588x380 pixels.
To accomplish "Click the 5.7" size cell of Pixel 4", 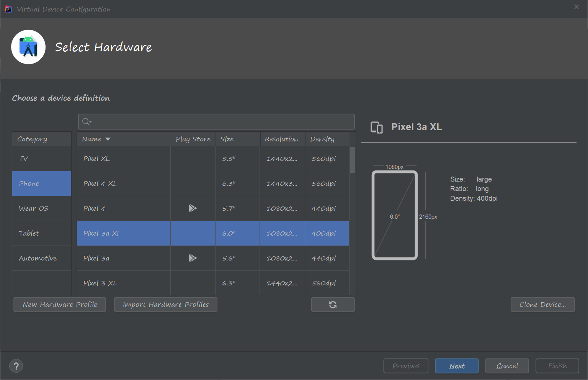I will point(238,208).
